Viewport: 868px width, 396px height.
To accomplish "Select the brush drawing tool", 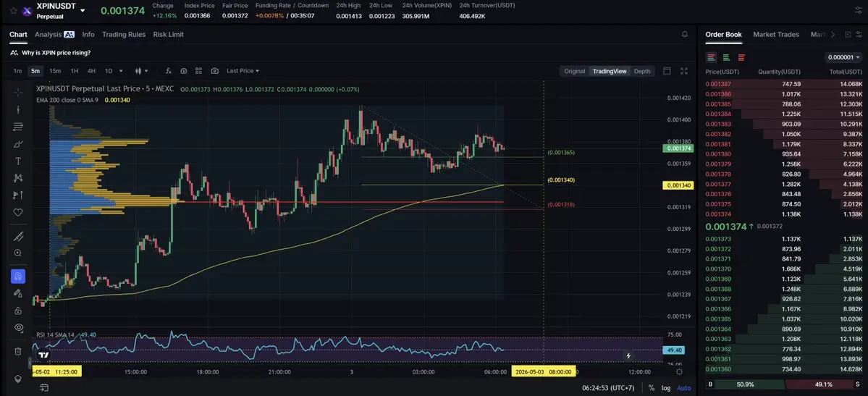I will [17, 144].
